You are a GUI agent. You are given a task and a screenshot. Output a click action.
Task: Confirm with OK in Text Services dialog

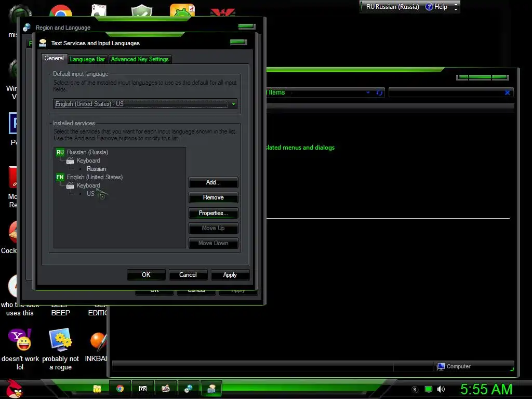pos(146,275)
